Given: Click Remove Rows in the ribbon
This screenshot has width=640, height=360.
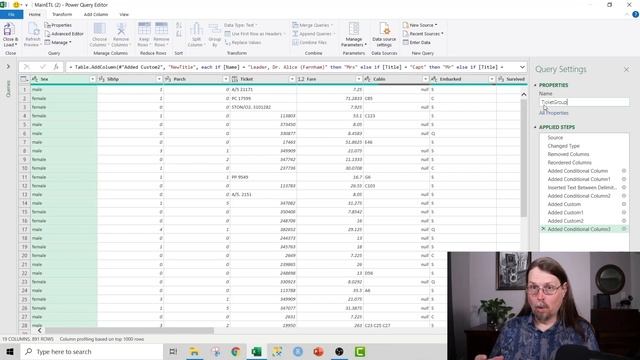Looking at the screenshot, I should (x=161, y=34).
